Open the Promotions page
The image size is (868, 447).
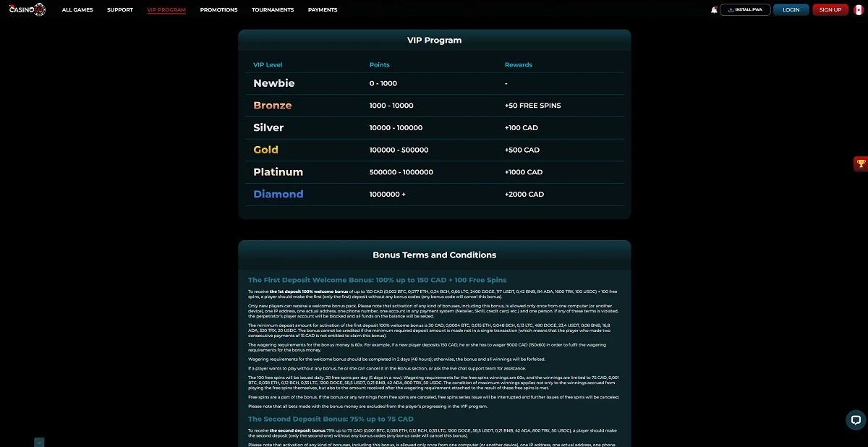tap(219, 10)
